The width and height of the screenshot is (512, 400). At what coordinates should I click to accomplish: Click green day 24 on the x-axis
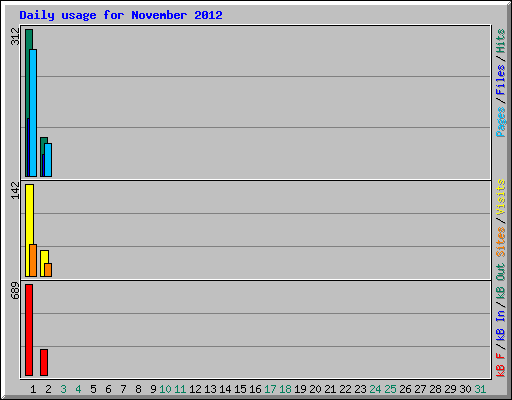(x=375, y=389)
